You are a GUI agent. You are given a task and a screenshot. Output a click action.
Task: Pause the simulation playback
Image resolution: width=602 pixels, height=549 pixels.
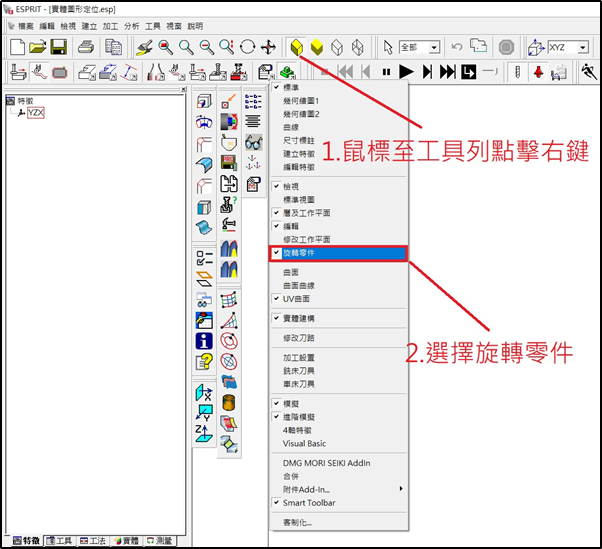[386, 71]
